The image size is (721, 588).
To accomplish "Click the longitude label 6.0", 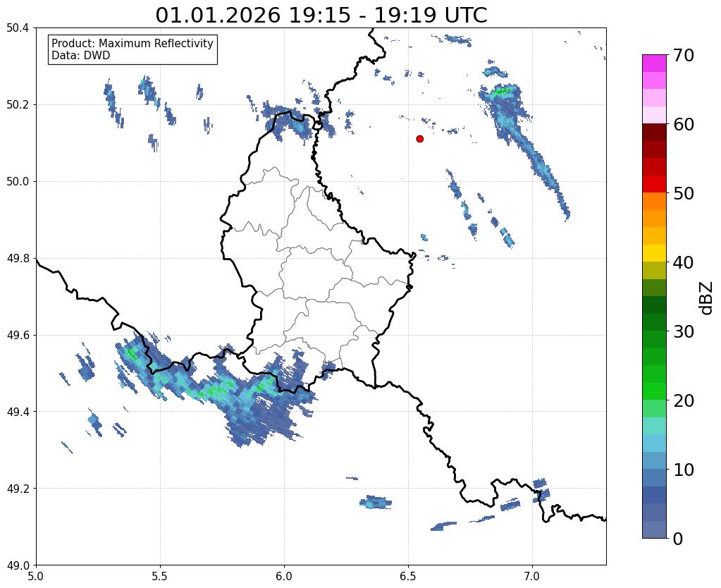I will click(x=284, y=576).
